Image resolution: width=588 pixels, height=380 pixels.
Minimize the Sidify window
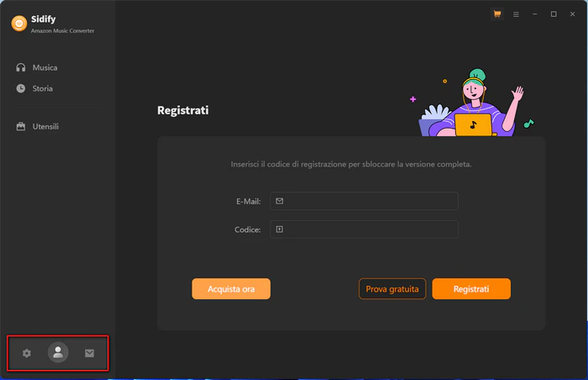[535, 14]
